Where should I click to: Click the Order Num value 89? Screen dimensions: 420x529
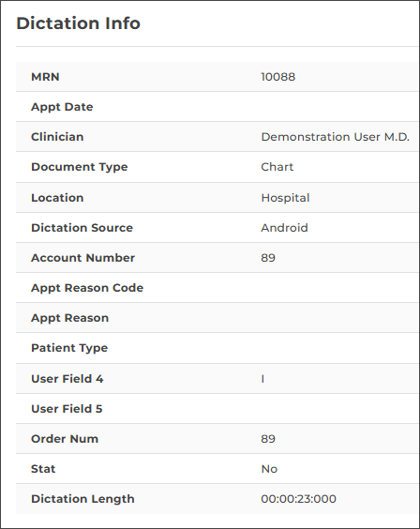pyautogui.click(x=268, y=439)
